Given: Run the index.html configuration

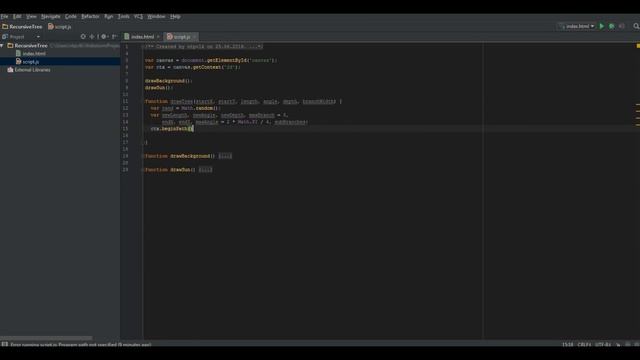Looking at the screenshot, I should 602,26.
